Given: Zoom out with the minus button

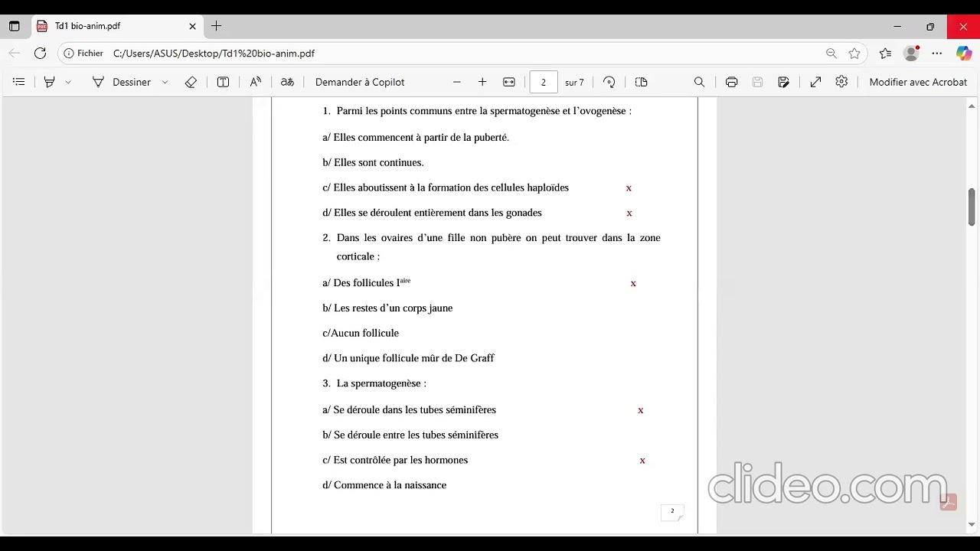Looking at the screenshot, I should pyautogui.click(x=457, y=82).
